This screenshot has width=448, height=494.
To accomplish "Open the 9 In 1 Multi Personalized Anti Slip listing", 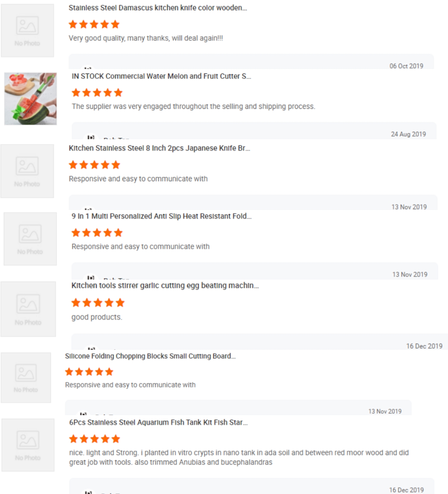I will point(161,216).
